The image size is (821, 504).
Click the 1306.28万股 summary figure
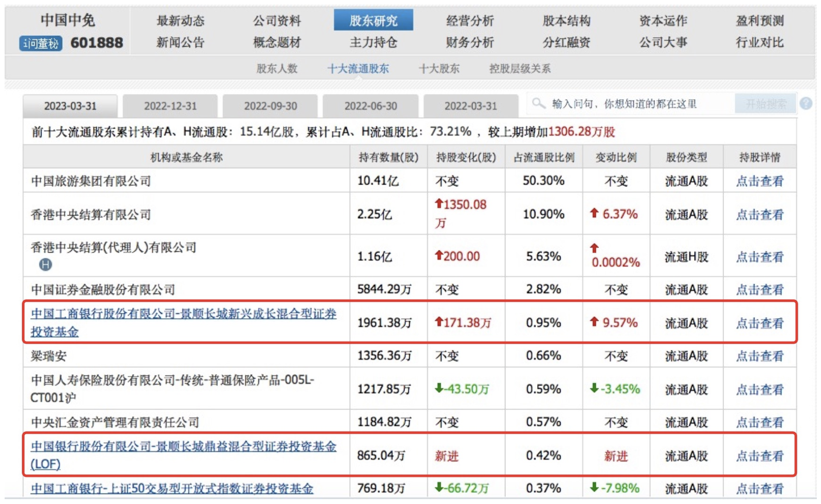click(x=582, y=132)
